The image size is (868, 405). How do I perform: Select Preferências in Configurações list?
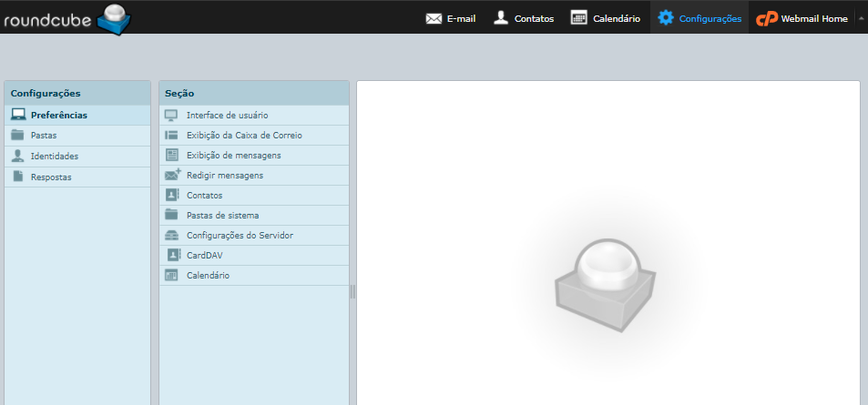[x=77, y=115]
